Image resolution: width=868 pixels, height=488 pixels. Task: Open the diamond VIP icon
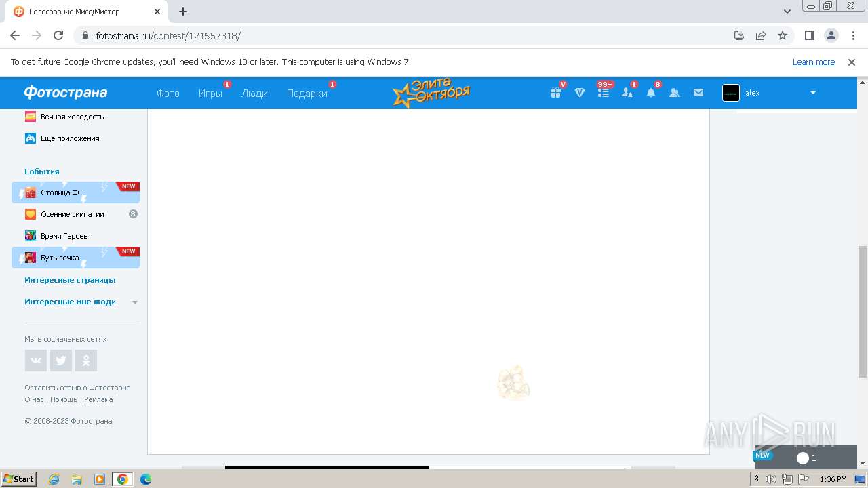tap(579, 93)
